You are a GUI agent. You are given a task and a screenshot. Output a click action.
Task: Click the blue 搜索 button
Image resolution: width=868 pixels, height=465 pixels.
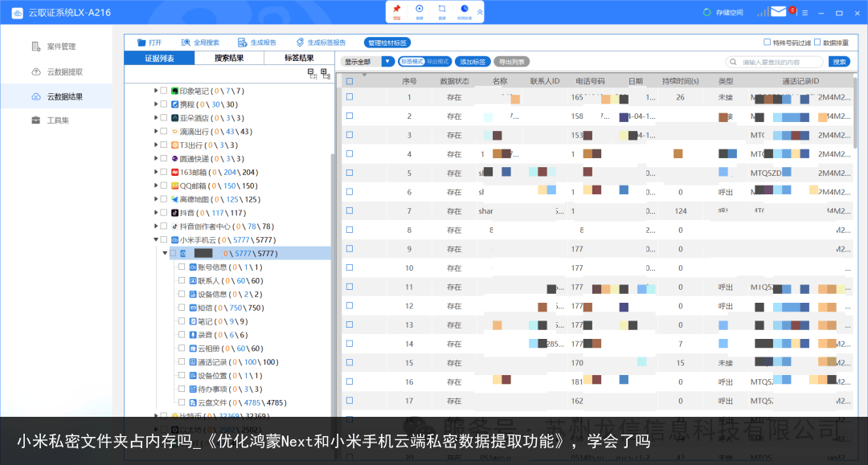[x=839, y=62]
